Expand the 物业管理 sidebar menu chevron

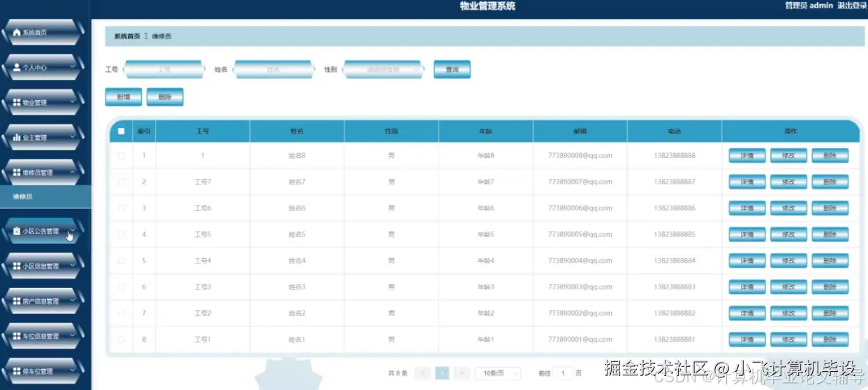coord(73,103)
